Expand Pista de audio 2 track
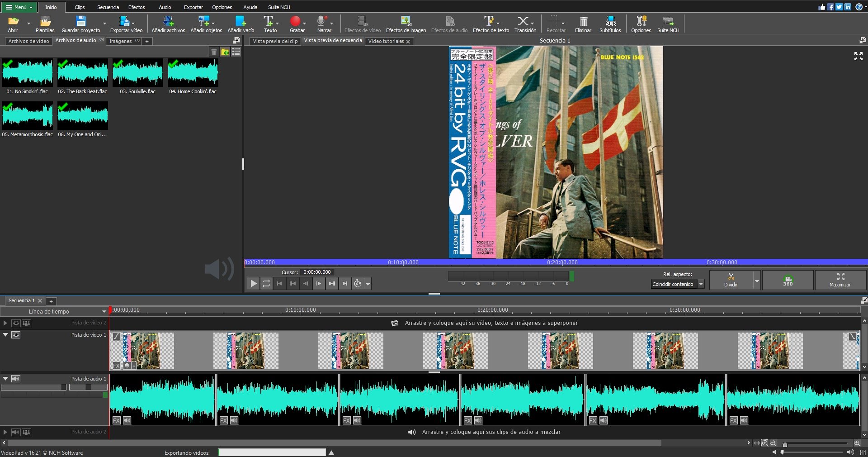This screenshot has height=457, width=868. tap(5, 432)
